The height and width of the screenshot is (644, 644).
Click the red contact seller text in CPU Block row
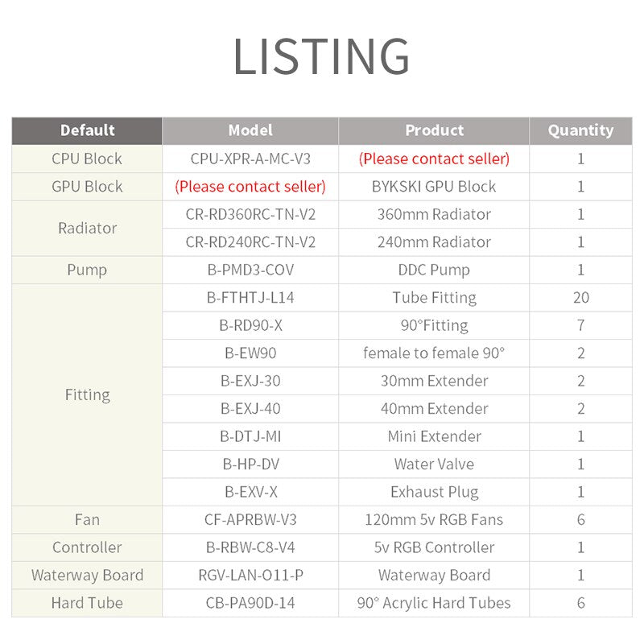click(x=434, y=159)
